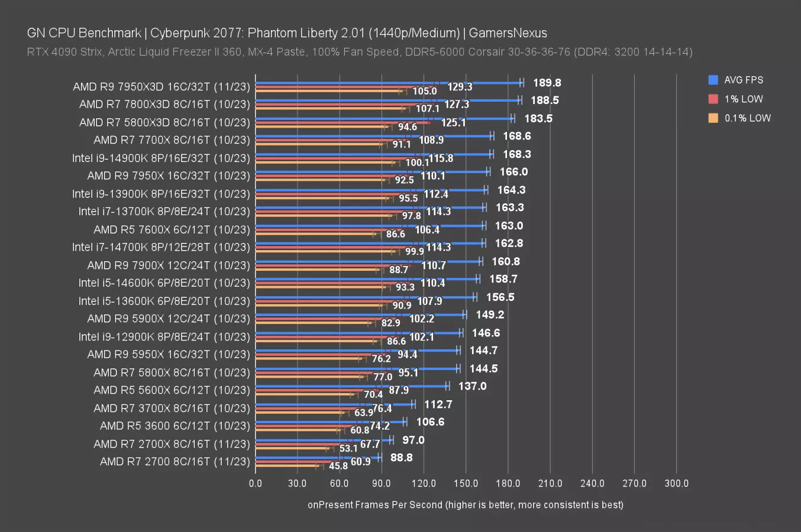Click the orange 0.1% LOW legend swatch
The height and width of the screenshot is (532, 801).
coord(713,118)
